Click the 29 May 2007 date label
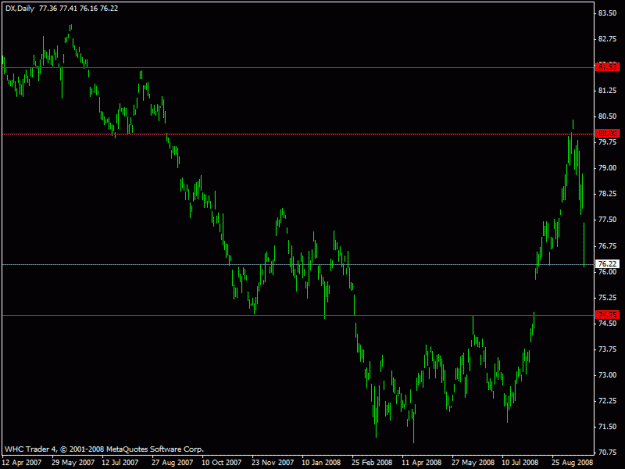 click(73, 463)
